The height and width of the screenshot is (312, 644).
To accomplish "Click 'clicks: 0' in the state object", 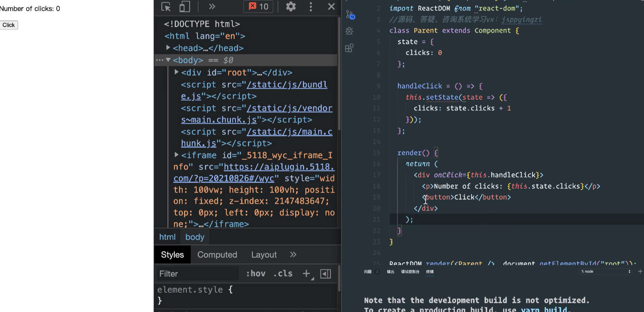I will (424, 53).
